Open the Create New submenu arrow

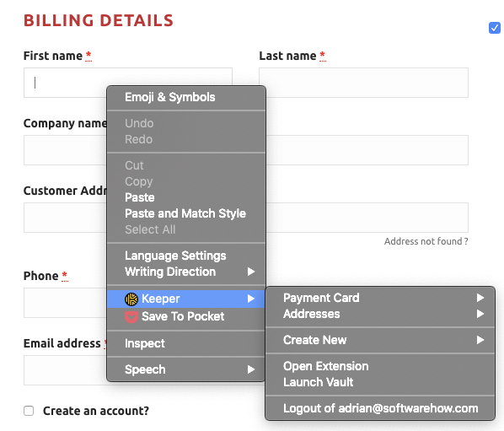coord(480,340)
